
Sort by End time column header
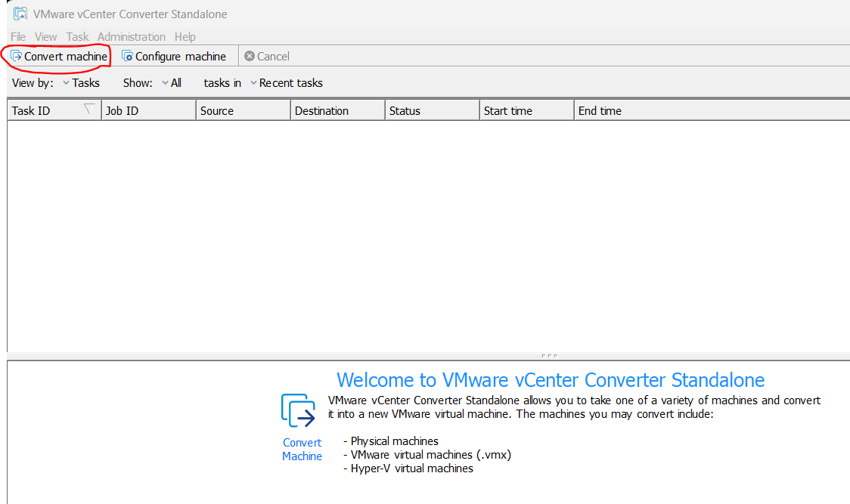(x=712, y=110)
